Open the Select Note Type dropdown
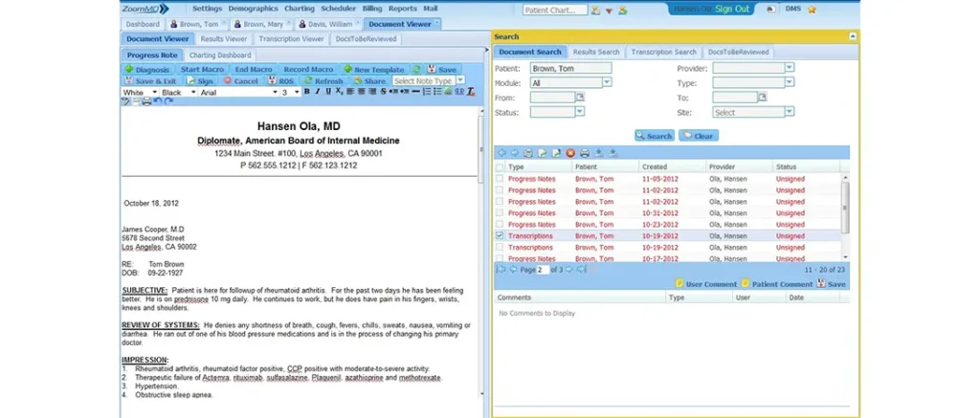This screenshot has width=980, height=418. click(x=460, y=80)
